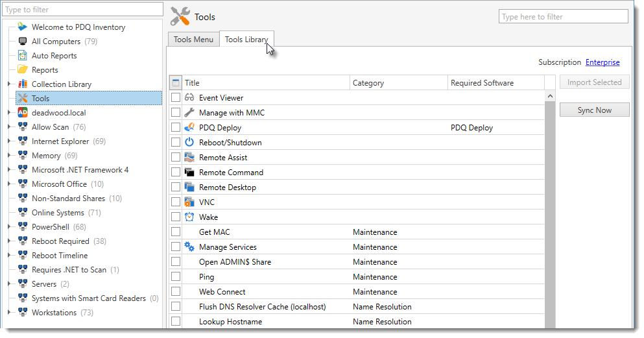Sort by the Category column header
The image size is (644, 338).
(x=398, y=82)
